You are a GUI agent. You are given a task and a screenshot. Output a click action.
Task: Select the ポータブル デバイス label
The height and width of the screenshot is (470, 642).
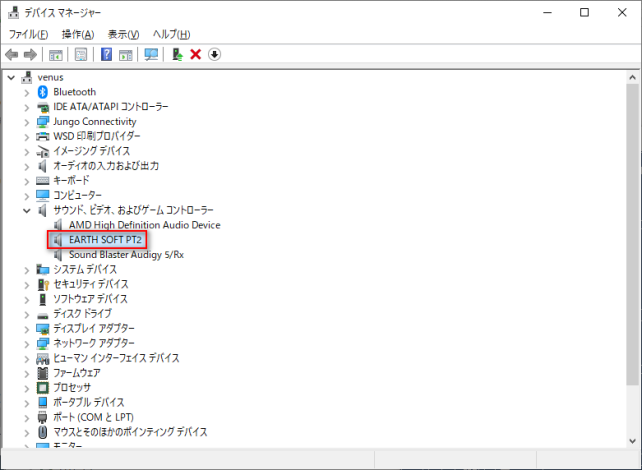(x=89, y=402)
